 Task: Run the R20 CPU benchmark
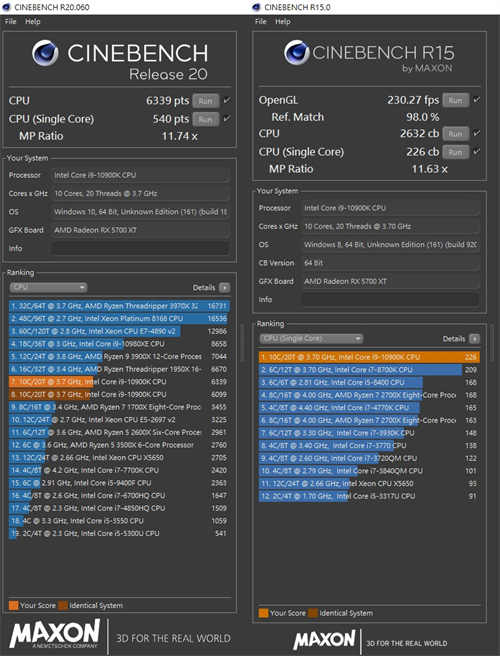click(x=205, y=101)
